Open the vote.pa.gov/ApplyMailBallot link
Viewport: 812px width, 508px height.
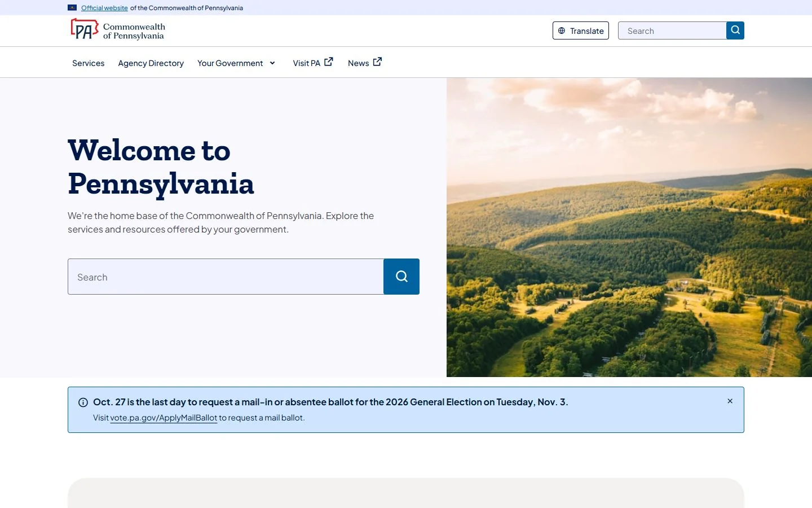[x=164, y=418]
